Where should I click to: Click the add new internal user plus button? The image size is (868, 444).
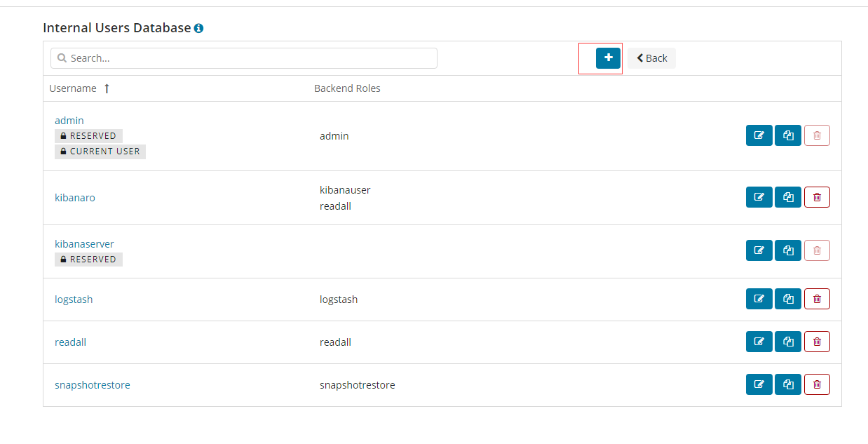[608, 58]
